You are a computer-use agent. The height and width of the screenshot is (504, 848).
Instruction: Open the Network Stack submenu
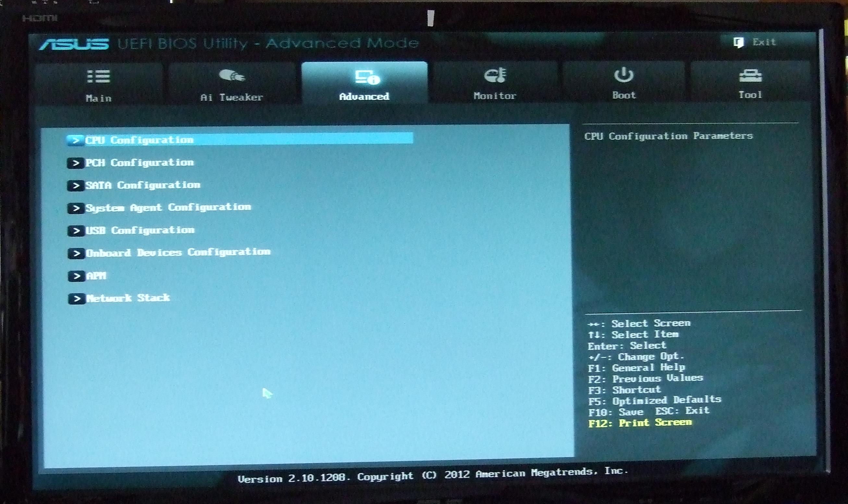pos(128,298)
